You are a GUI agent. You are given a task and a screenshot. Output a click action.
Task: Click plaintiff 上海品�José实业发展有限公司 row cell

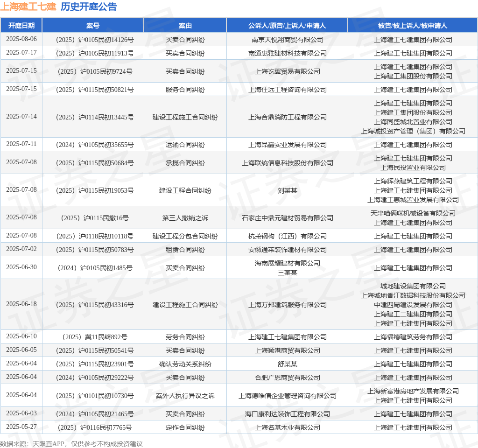point(287,145)
